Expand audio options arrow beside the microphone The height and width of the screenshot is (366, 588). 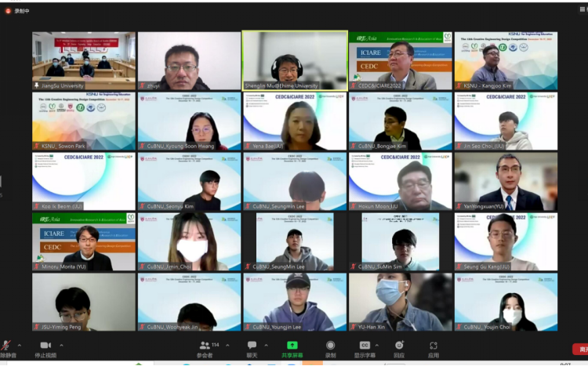[17, 343]
